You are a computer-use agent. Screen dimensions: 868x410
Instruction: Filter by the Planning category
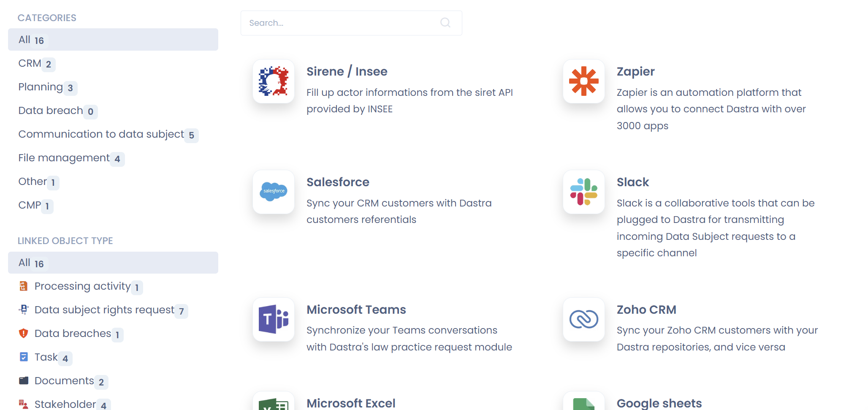click(41, 87)
